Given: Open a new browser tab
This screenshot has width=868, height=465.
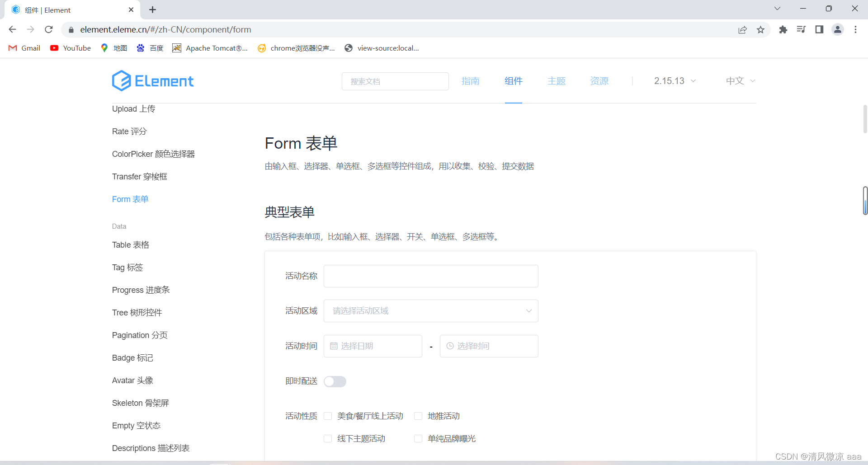Looking at the screenshot, I should (153, 9).
